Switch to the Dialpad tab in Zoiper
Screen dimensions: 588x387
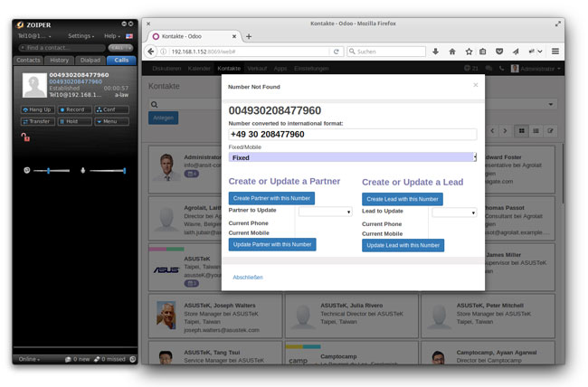(90, 60)
